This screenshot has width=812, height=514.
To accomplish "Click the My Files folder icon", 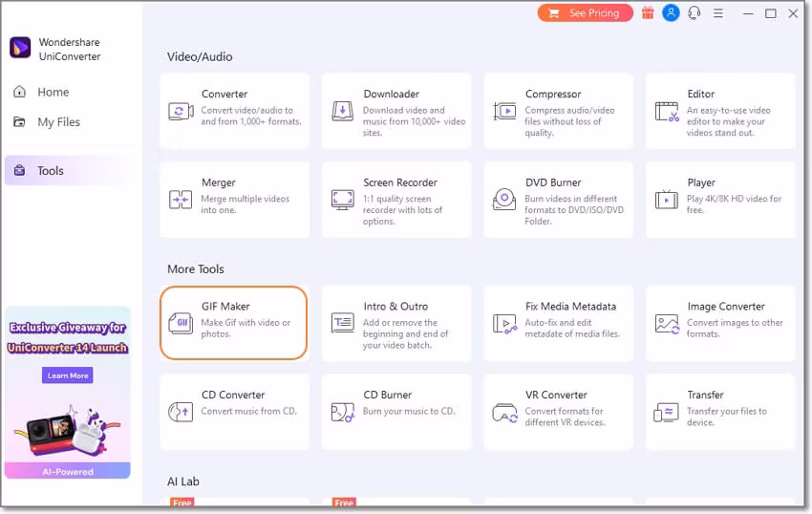I will [x=19, y=121].
